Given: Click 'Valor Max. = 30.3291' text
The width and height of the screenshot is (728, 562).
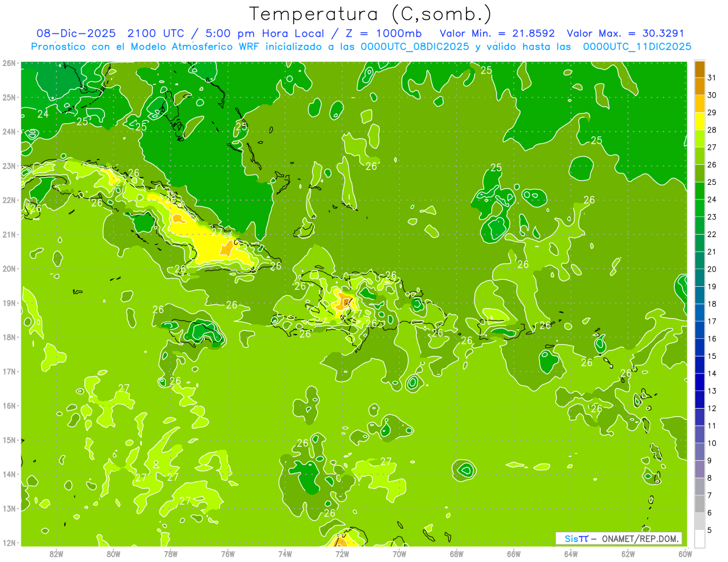Looking at the screenshot, I should click(x=625, y=33).
